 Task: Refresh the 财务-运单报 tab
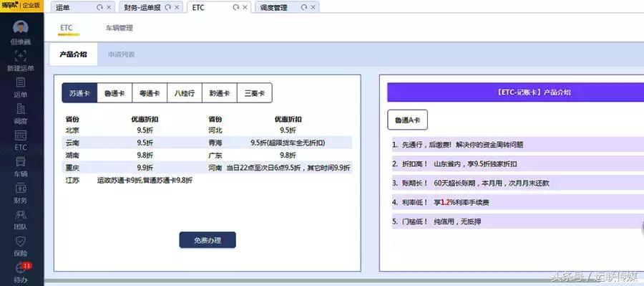167,7
